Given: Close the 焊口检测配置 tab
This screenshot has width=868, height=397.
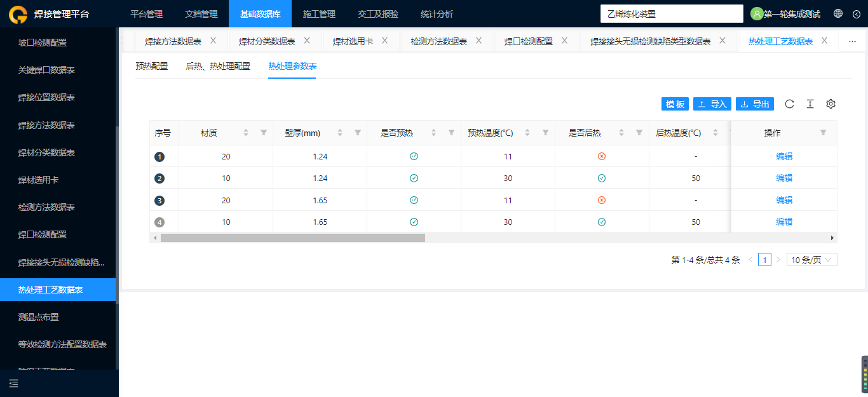Looking at the screenshot, I should click(x=564, y=41).
